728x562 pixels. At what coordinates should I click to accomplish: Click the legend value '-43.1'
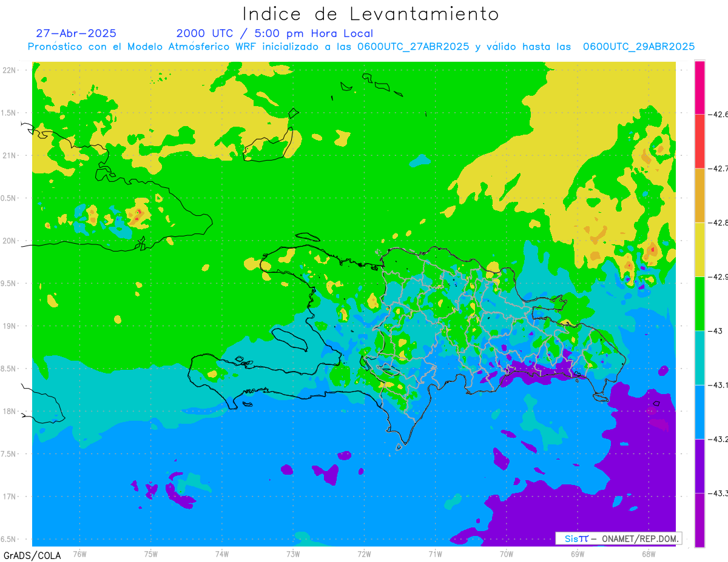(x=717, y=384)
